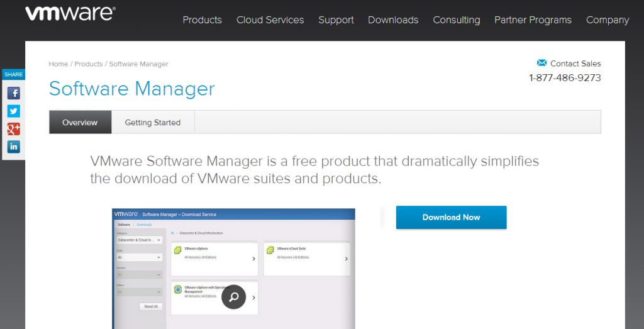644x329 pixels.
Task: Open the Company menu
Action: pos(608,20)
